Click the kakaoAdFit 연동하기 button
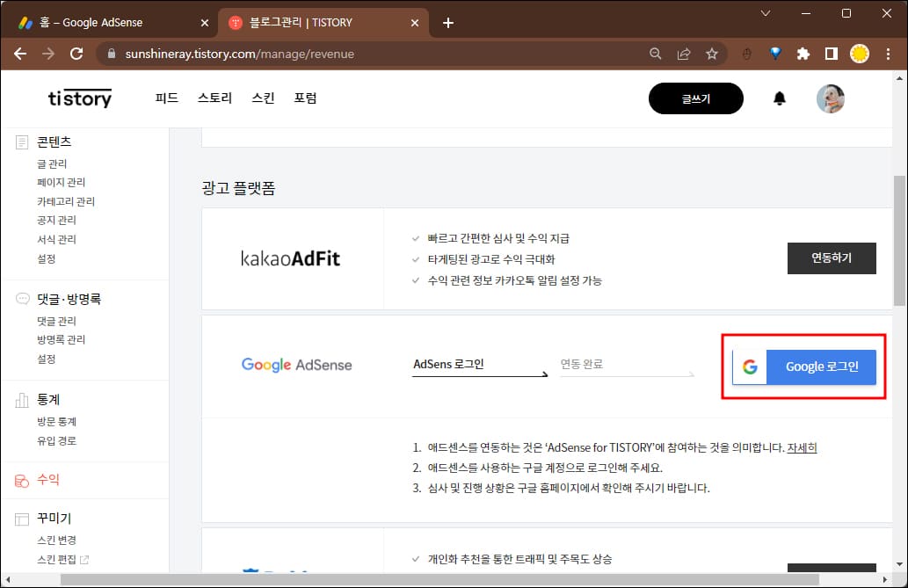Screen dimensions: 908x588 832,258
